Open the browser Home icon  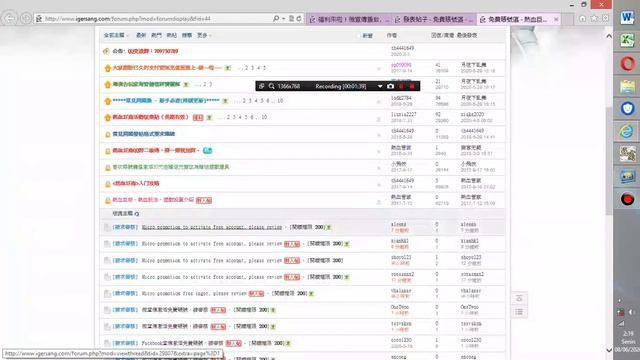582,19
